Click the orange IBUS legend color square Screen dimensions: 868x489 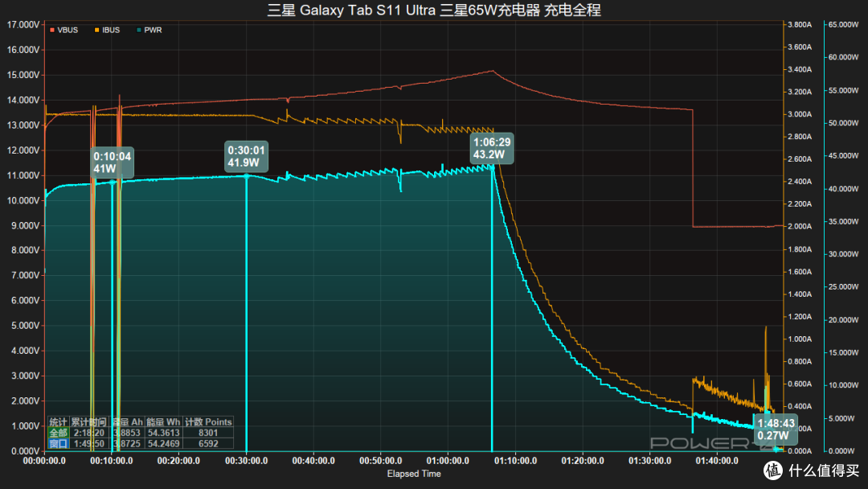pos(97,30)
